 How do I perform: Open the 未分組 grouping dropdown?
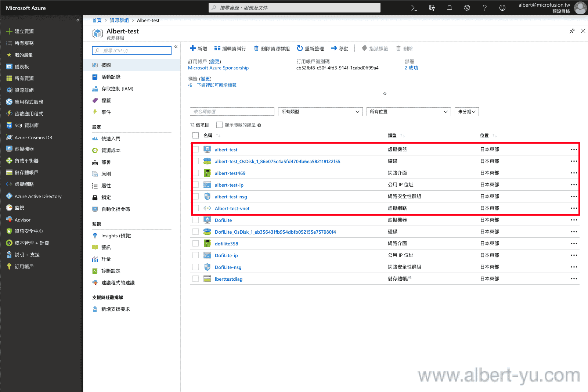[467, 112]
